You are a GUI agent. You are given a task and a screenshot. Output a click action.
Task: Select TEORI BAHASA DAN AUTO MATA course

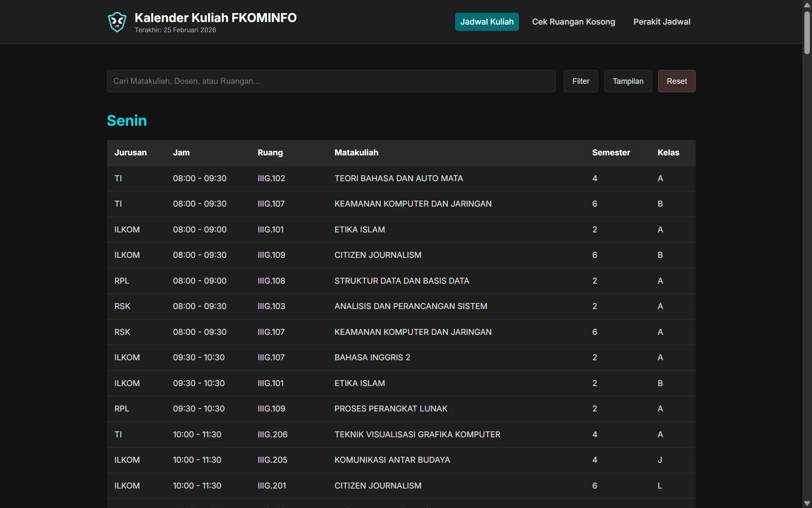click(399, 178)
